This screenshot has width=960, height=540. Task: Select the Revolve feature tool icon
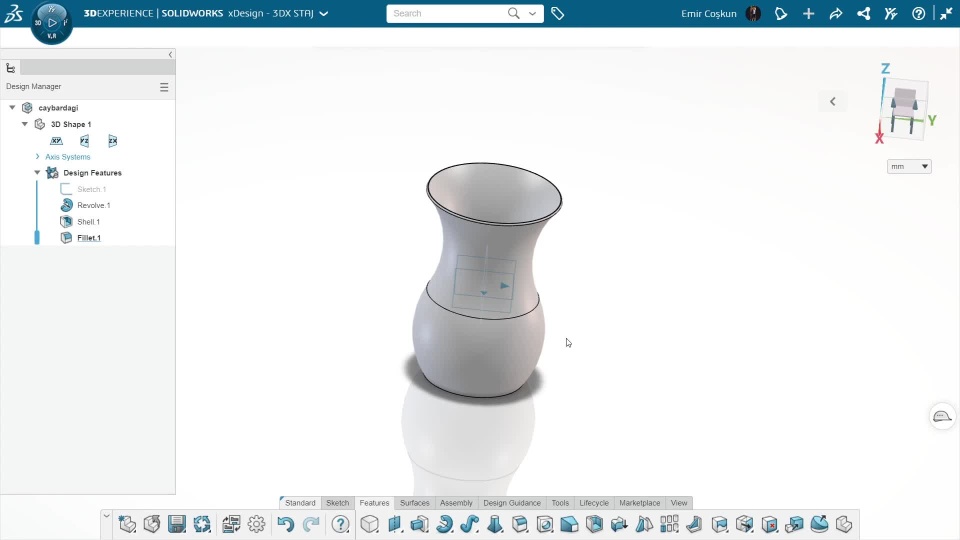(444, 524)
